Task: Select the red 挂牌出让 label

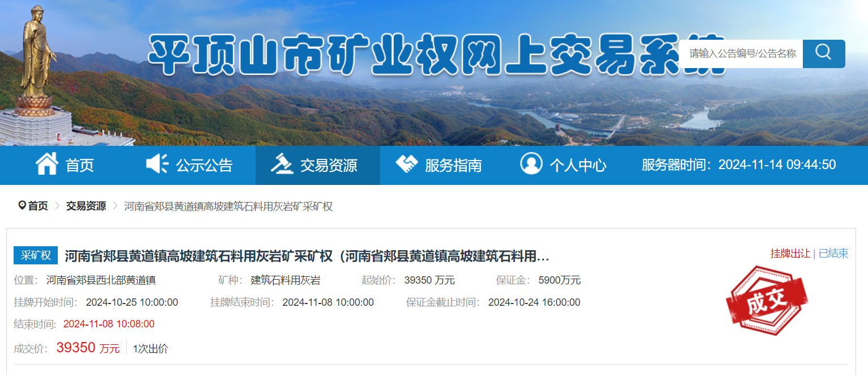Action: pos(790,254)
